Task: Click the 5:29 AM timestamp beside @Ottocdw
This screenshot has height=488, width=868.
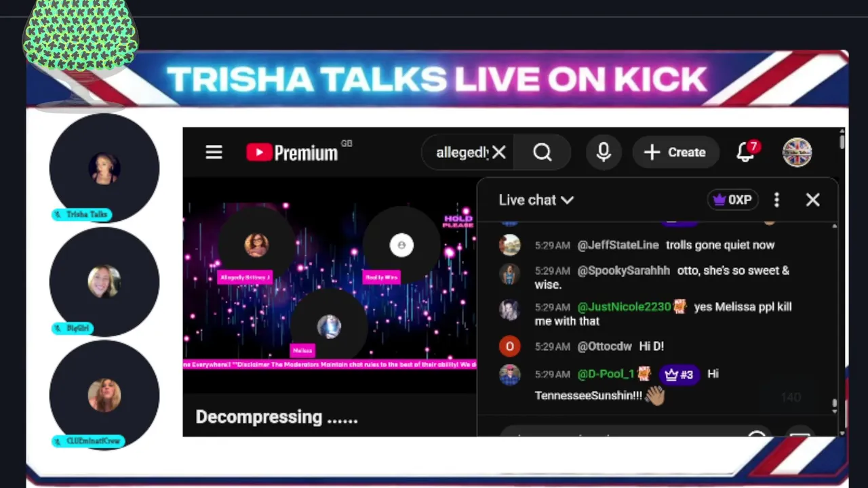Action: (553, 346)
